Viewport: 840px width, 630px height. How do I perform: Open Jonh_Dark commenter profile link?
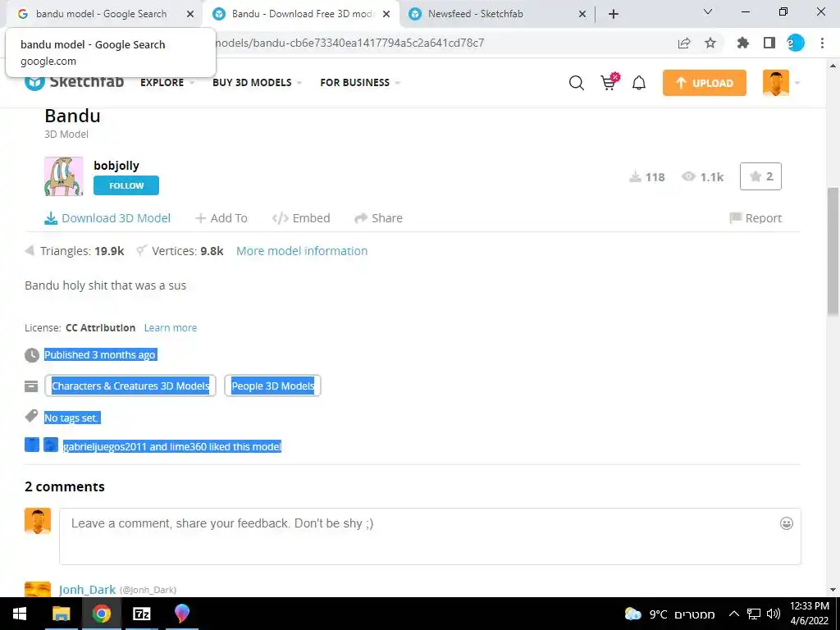87,589
